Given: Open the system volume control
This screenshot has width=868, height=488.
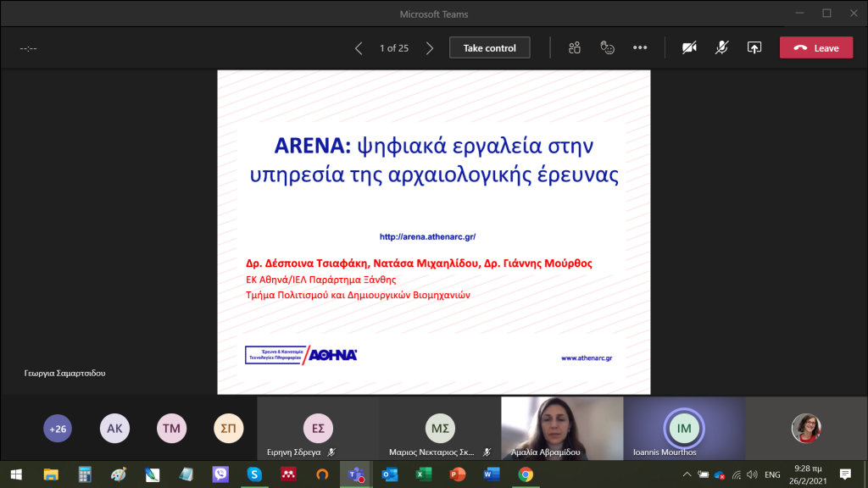Looking at the screenshot, I should 751,474.
